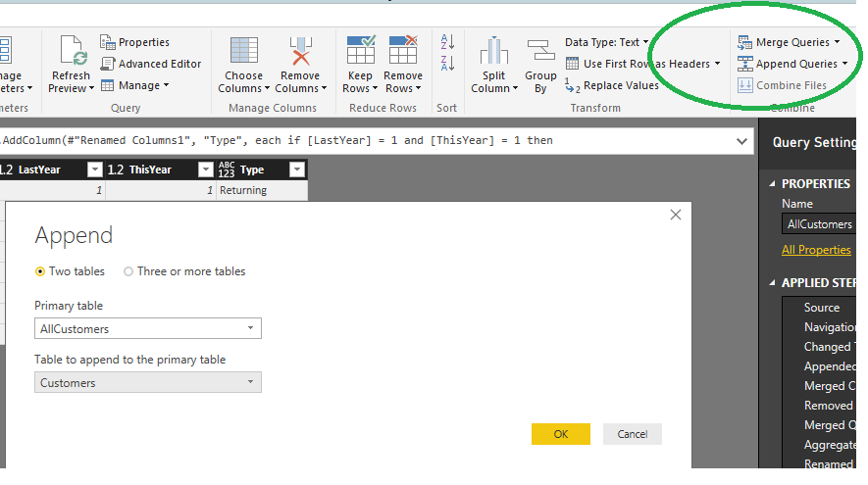The height and width of the screenshot is (485, 868).
Task: Open the Type column filter dropdown
Action: coord(297,170)
